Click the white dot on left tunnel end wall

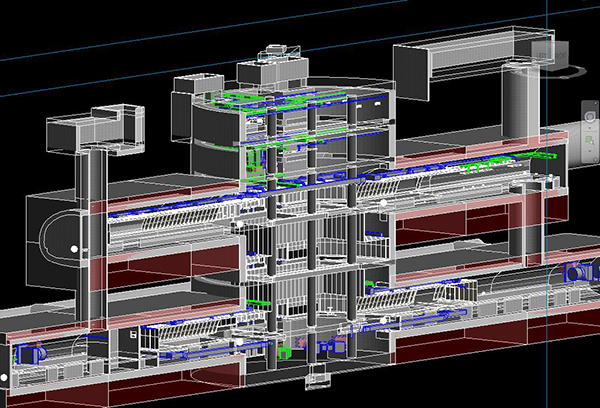[73, 248]
